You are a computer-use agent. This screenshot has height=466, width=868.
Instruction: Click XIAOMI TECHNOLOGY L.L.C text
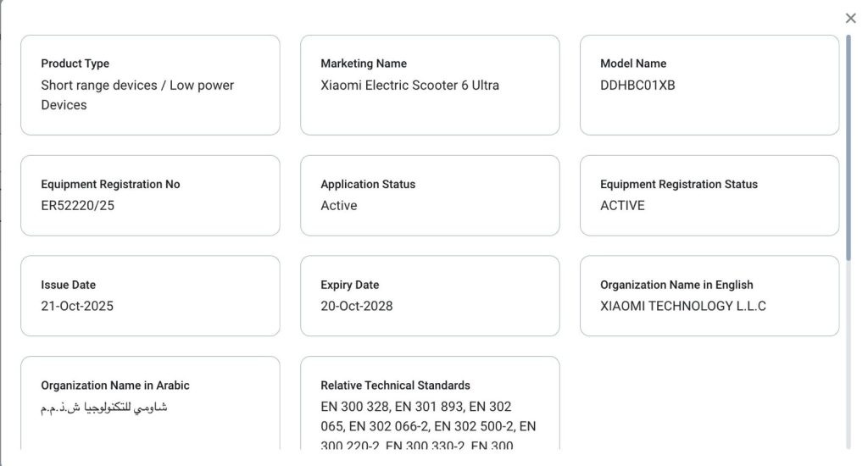click(x=683, y=306)
